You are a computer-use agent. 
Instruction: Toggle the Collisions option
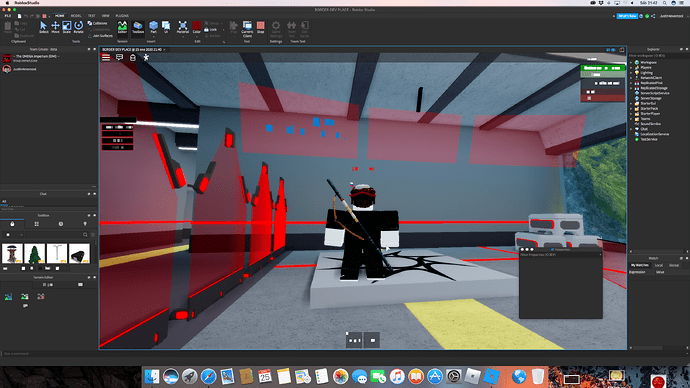pos(97,23)
